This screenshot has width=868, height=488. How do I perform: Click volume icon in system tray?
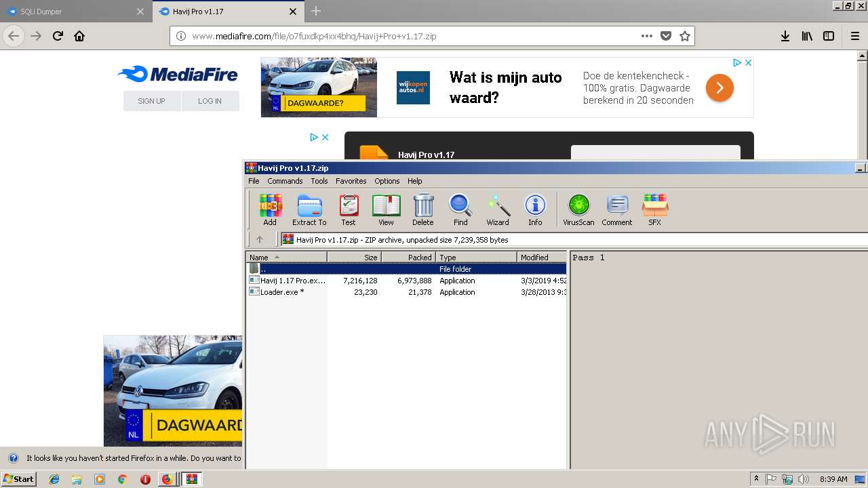click(804, 479)
